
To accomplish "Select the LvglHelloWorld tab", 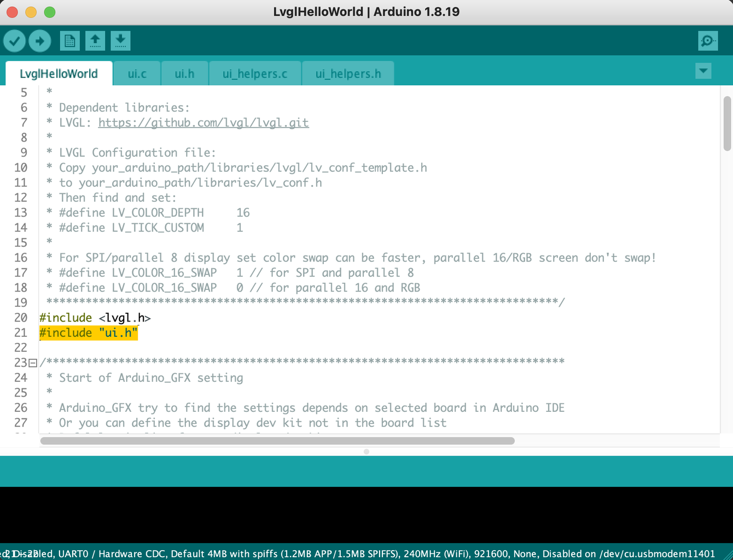I will coord(59,74).
